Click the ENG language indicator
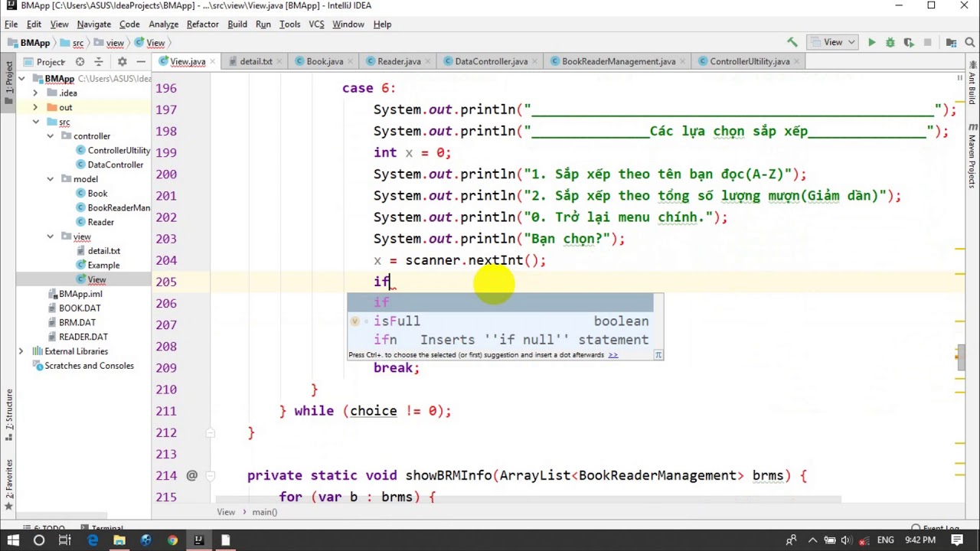 tap(885, 540)
